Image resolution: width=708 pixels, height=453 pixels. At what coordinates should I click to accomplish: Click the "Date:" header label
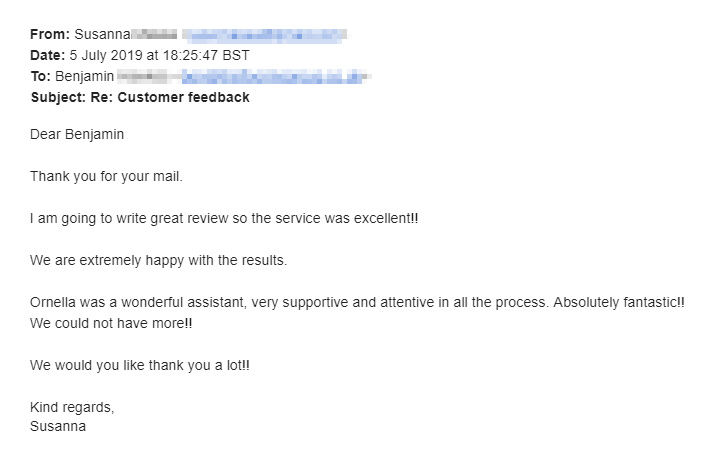click(x=48, y=55)
